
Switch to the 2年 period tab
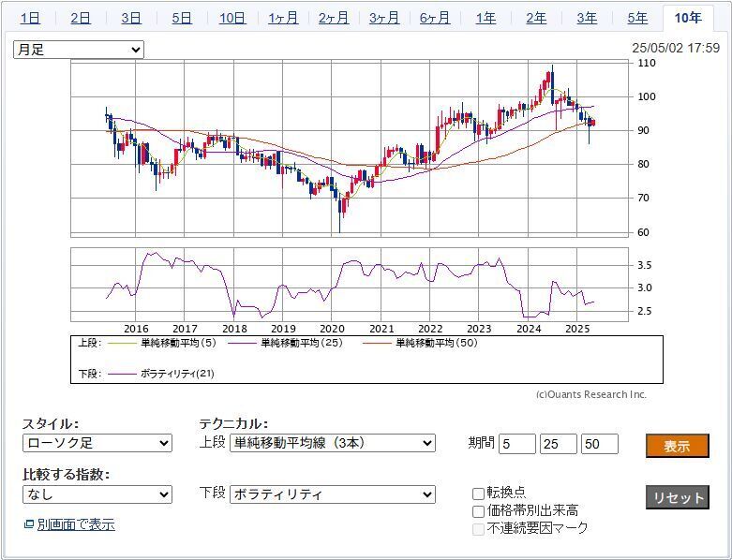tap(536, 18)
